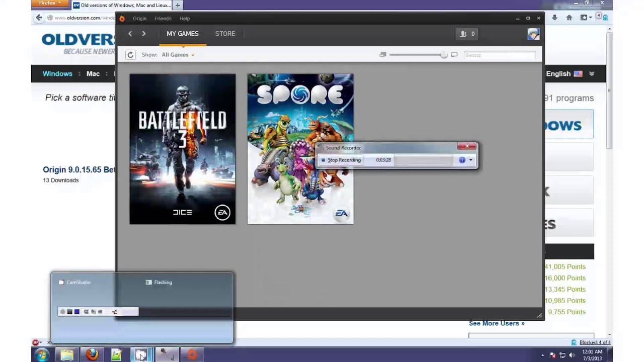Click the Firefox menu button
The height and width of the screenshot is (362, 644).
coord(49,4)
